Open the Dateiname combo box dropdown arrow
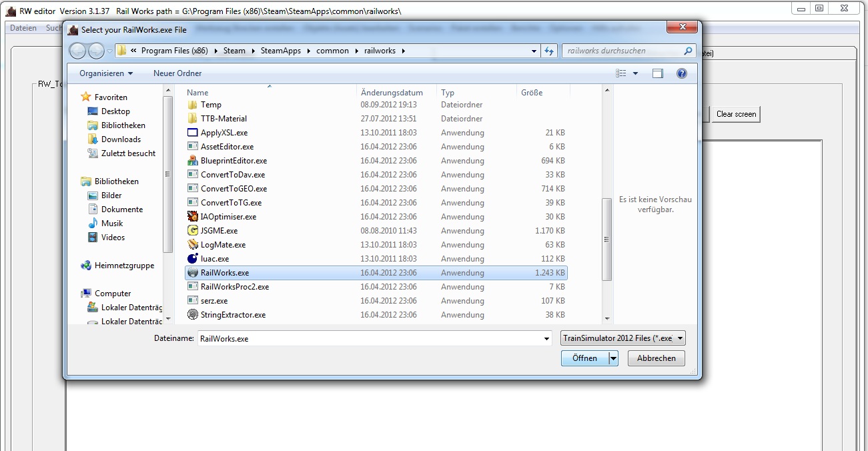The height and width of the screenshot is (451, 868). pos(546,339)
